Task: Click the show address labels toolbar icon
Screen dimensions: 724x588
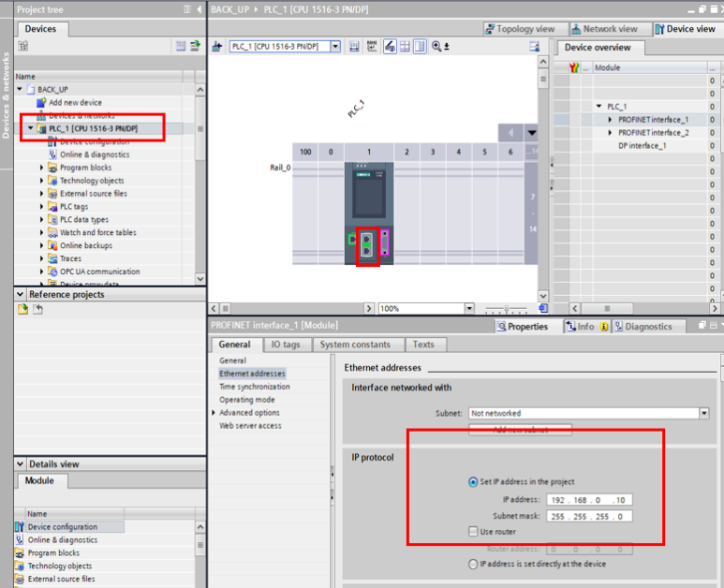Action: click(354, 46)
